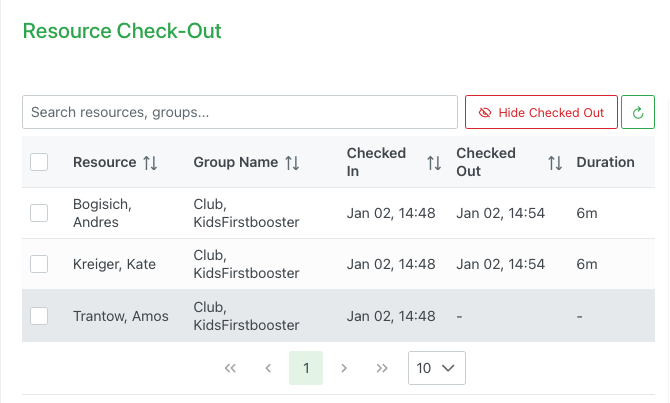Click the Duration column header

605,162
